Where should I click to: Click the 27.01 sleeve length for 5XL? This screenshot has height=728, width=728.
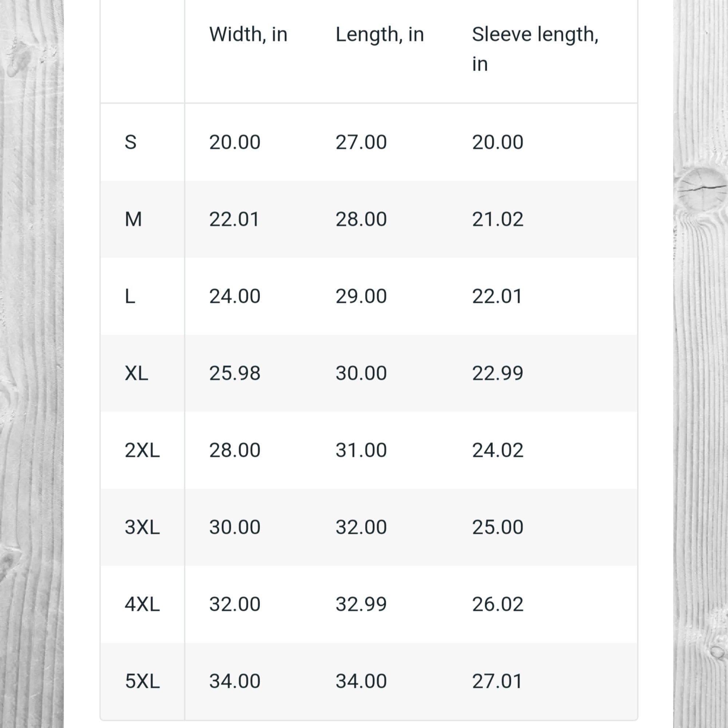pyautogui.click(x=497, y=681)
